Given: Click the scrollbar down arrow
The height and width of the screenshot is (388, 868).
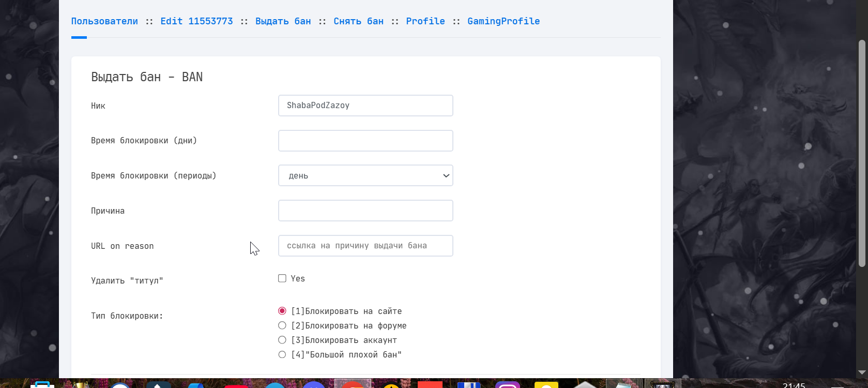Looking at the screenshot, I should 862,372.
